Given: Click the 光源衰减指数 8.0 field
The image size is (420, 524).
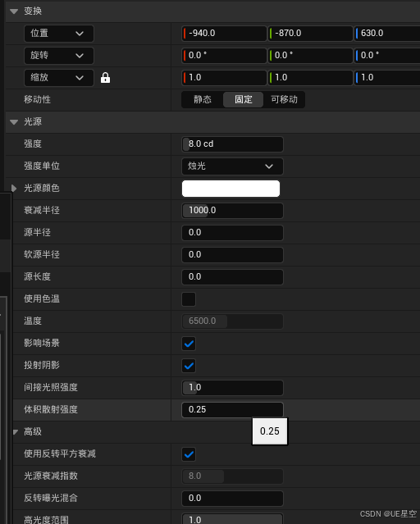Looking at the screenshot, I should point(232,476).
